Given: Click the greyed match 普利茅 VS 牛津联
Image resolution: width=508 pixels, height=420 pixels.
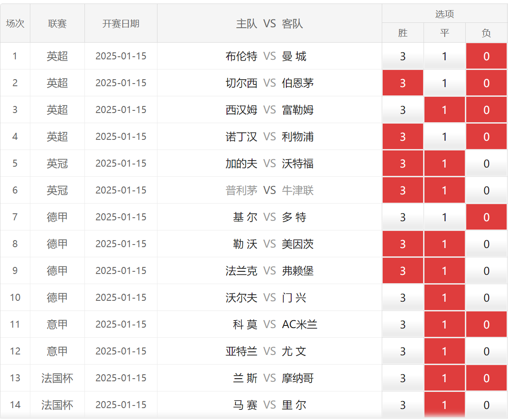Looking at the screenshot, I should [x=270, y=190].
